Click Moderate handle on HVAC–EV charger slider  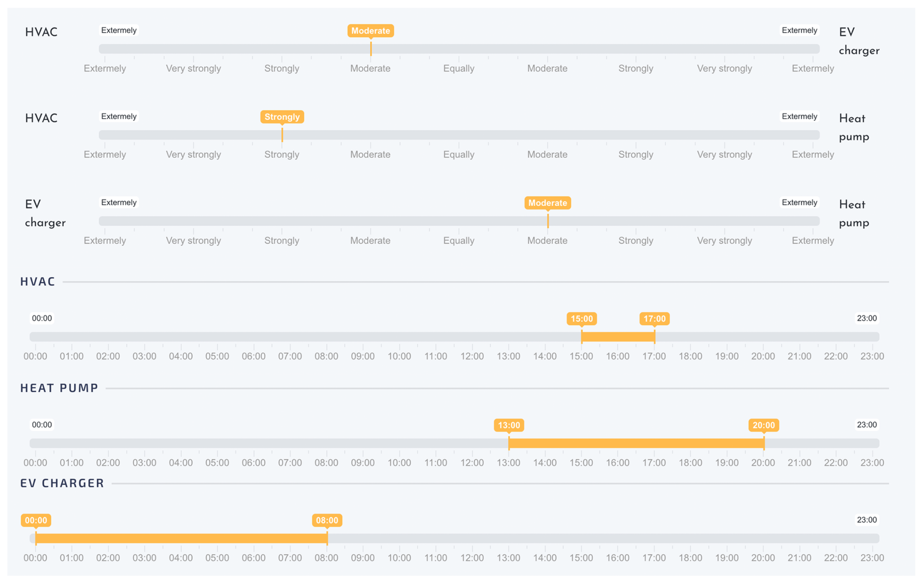point(371,49)
